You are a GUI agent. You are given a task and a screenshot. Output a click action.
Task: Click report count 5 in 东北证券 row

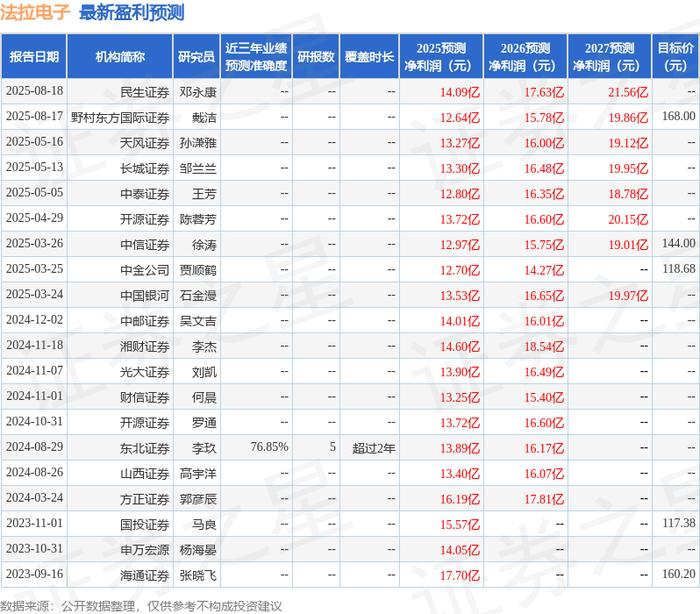pyautogui.click(x=333, y=447)
